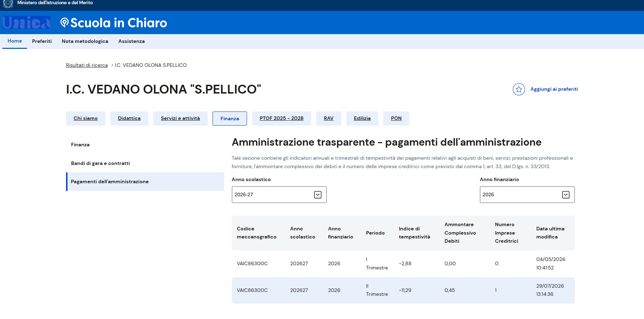Click the -11,29 tempestività value

(x=405, y=291)
